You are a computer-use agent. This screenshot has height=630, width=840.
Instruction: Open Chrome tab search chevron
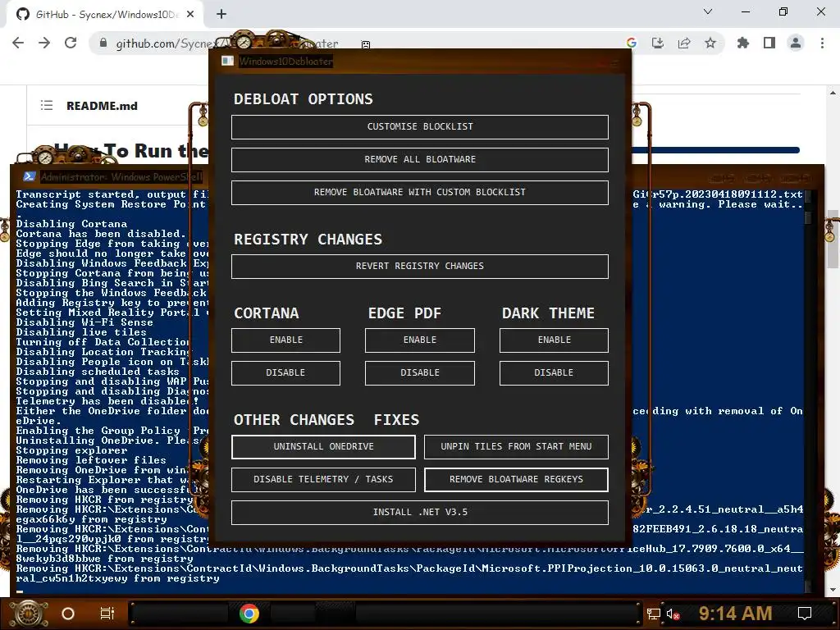pyautogui.click(x=708, y=11)
